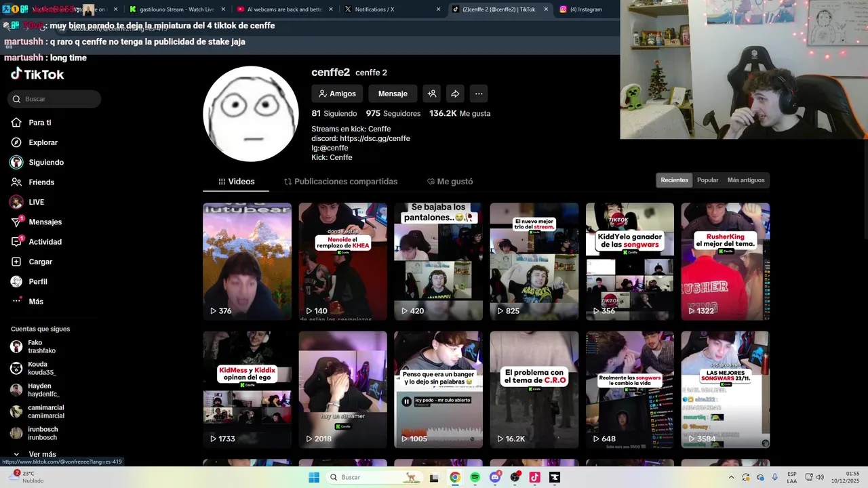This screenshot has height=488, width=868.
Task: Click the Amigos button
Action: coord(336,94)
